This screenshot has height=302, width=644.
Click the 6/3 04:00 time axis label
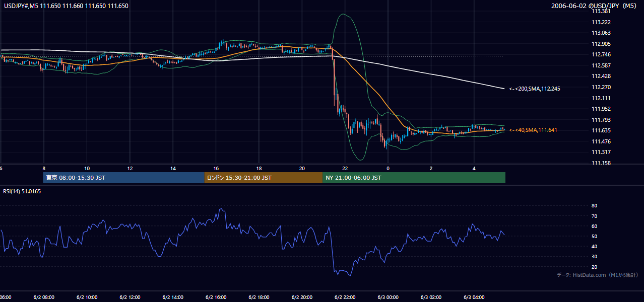[x=474, y=297]
